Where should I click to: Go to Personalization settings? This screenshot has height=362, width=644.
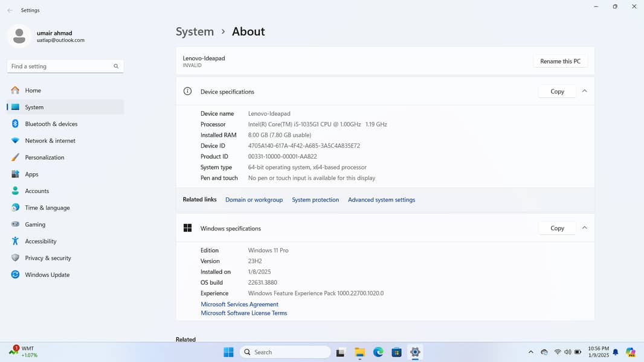pos(44,157)
